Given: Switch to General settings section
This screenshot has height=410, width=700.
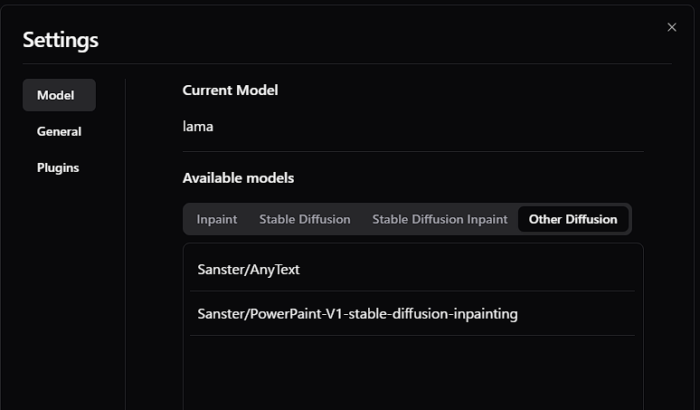Looking at the screenshot, I should tap(59, 131).
